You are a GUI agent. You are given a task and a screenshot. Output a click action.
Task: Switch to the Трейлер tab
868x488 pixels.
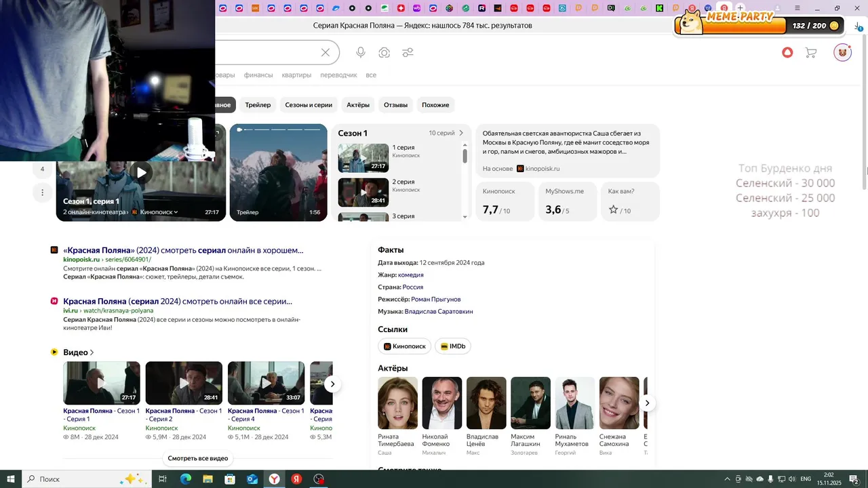[258, 104]
